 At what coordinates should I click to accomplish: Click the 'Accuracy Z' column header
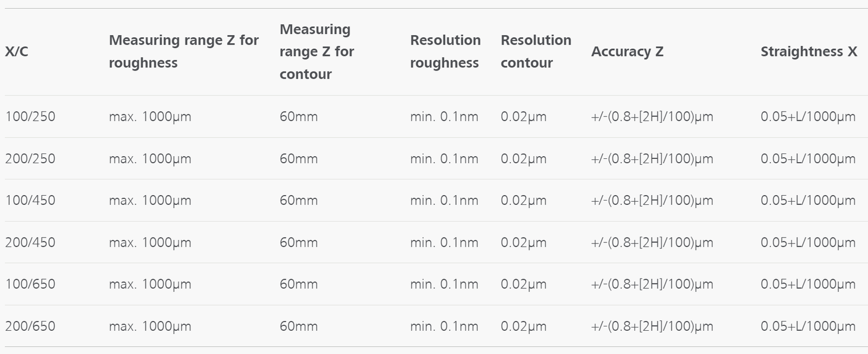tap(627, 52)
